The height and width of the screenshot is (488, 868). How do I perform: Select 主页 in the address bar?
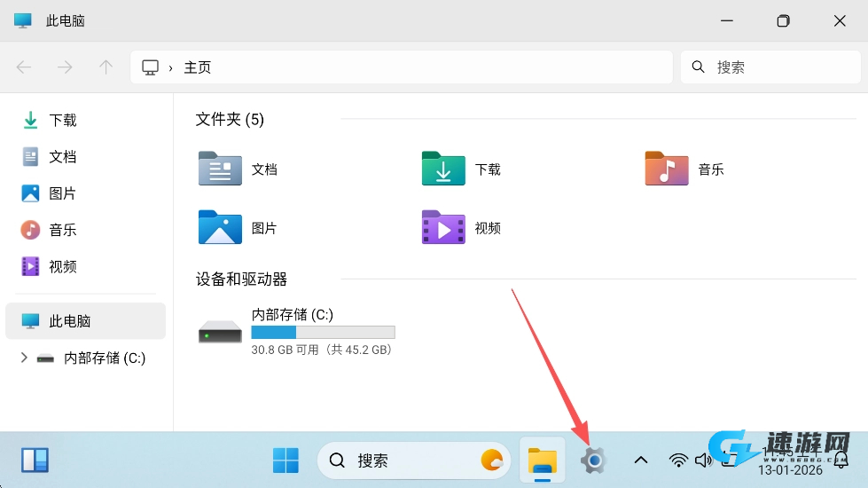pyautogui.click(x=198, y=67)
